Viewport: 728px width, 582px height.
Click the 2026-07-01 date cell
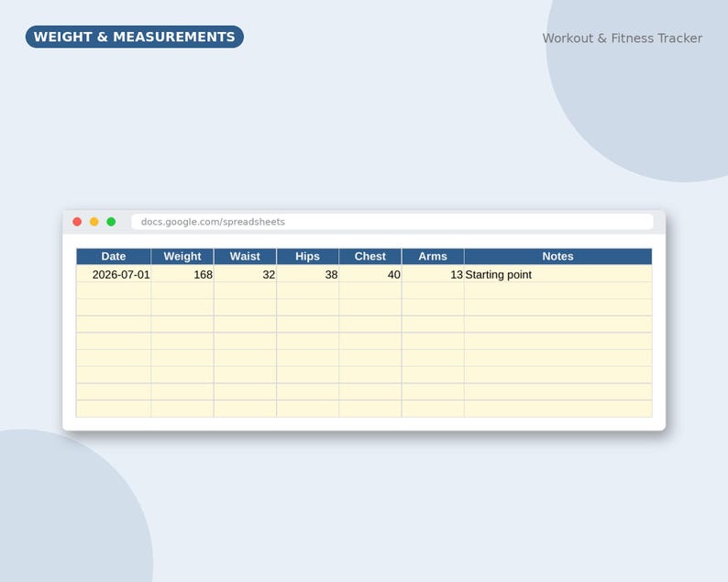click(x=114, y=274)
